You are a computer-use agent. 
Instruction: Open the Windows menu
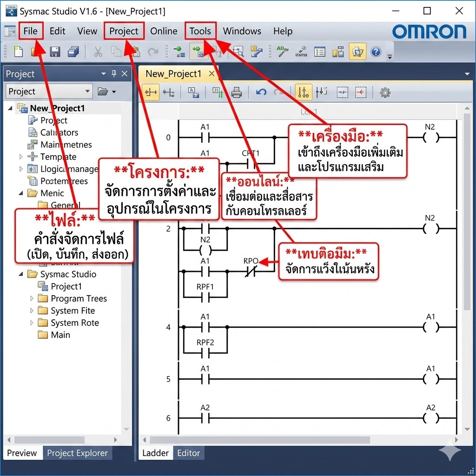(x=242, y=31)
